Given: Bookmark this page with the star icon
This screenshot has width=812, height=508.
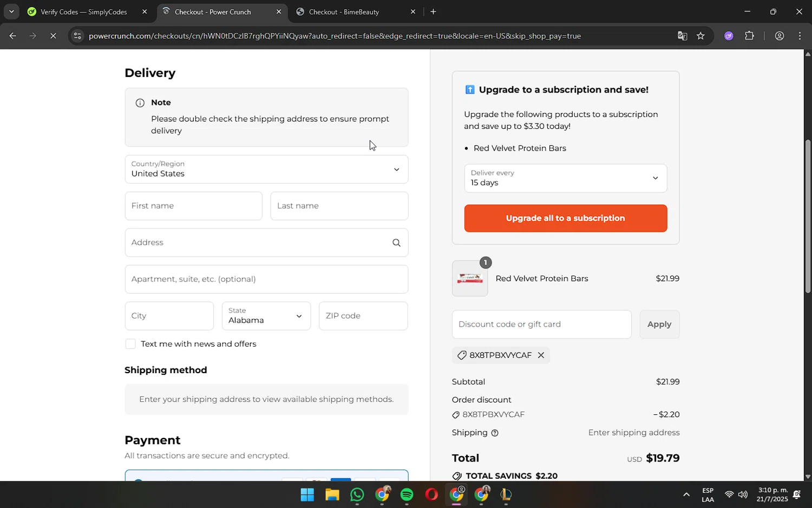Looking at the screenshot, I should [x=700, y=36].
